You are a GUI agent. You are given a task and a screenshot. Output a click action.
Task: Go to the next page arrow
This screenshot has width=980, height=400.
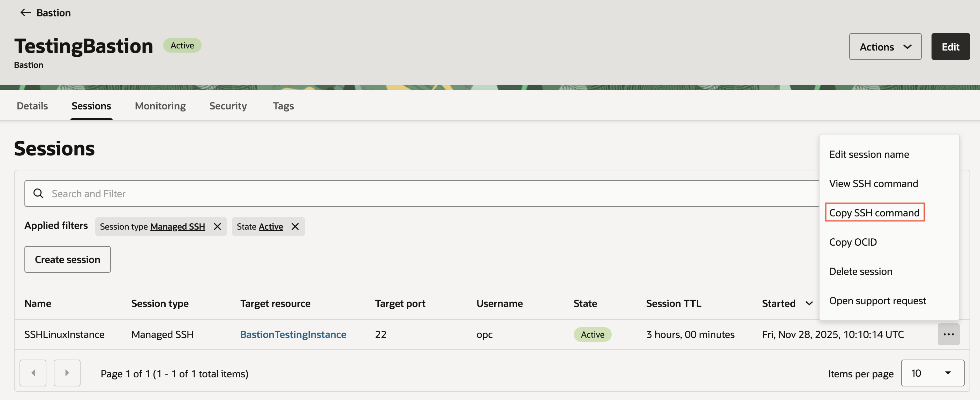(x=67, y=373)
